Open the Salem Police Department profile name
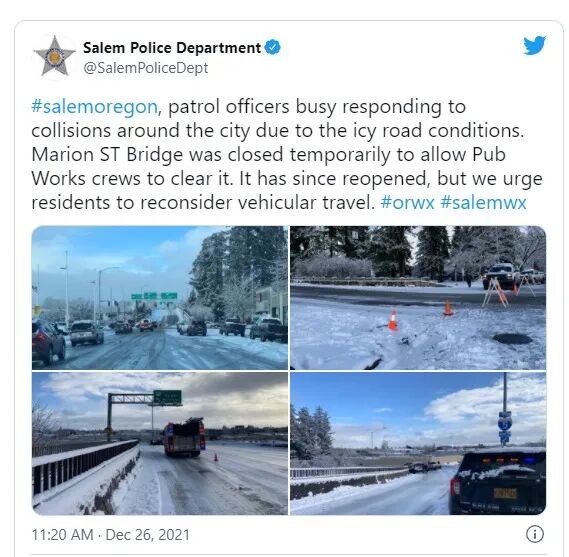The width and height of the screenshot is (569, 557). [x=172, y=48]
